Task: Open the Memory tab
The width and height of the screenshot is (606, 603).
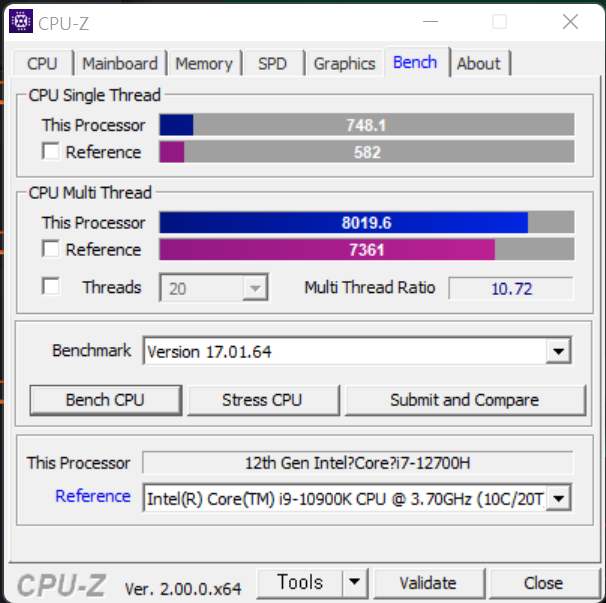Action: click(204, 63)
